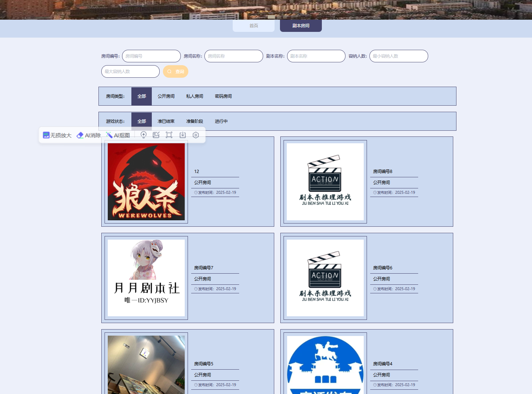
Task: Click the 最大容纳人数 input field
Action: tap(130, 72)
